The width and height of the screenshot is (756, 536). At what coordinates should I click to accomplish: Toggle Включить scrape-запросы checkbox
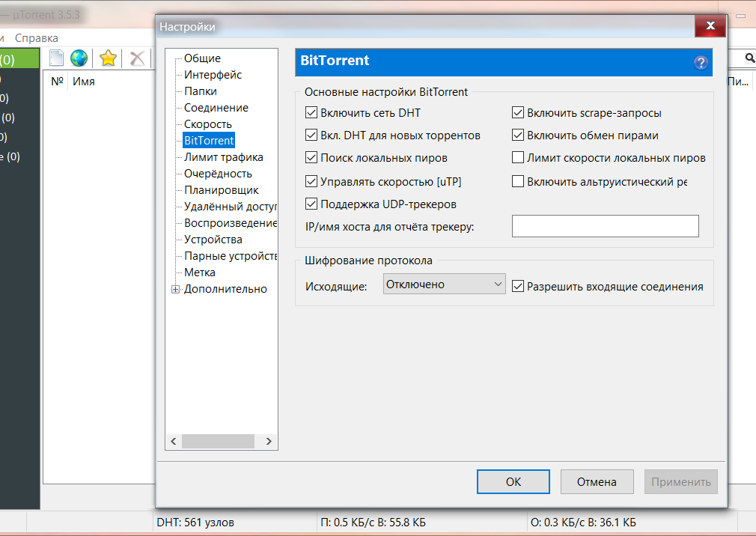tap(518, 113)
